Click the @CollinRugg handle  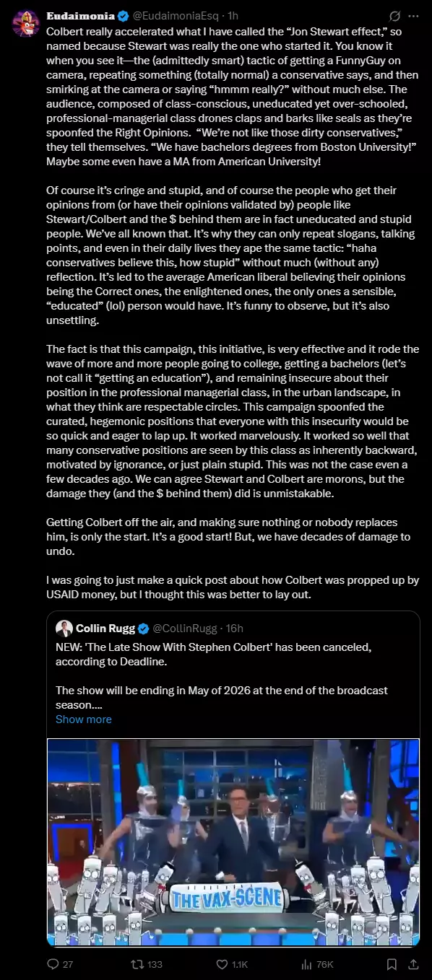click(x=182, y=628)
